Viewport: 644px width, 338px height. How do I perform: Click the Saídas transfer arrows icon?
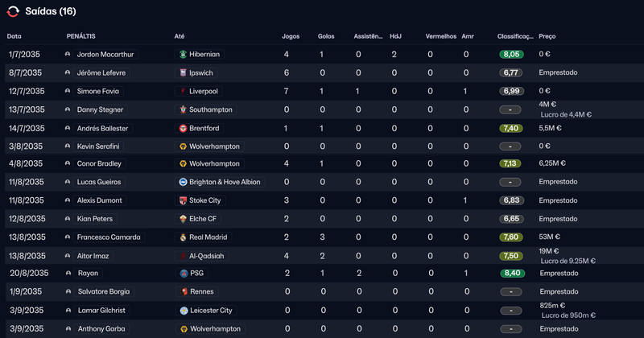[14, 10]
